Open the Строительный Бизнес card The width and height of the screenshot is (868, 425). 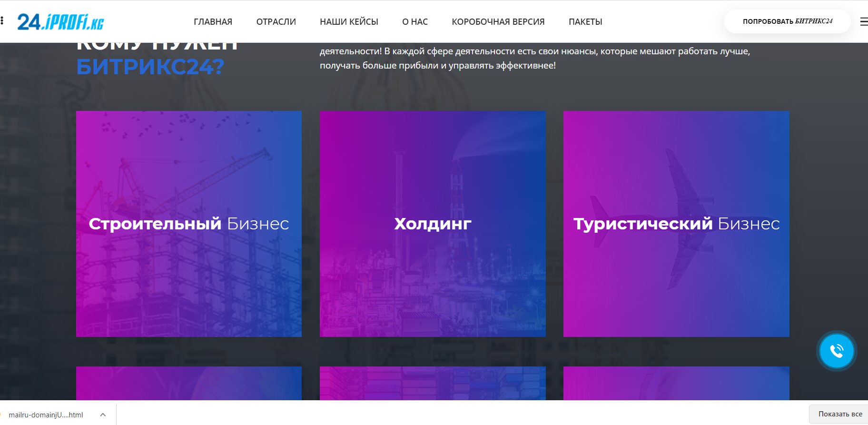point(189,224)
